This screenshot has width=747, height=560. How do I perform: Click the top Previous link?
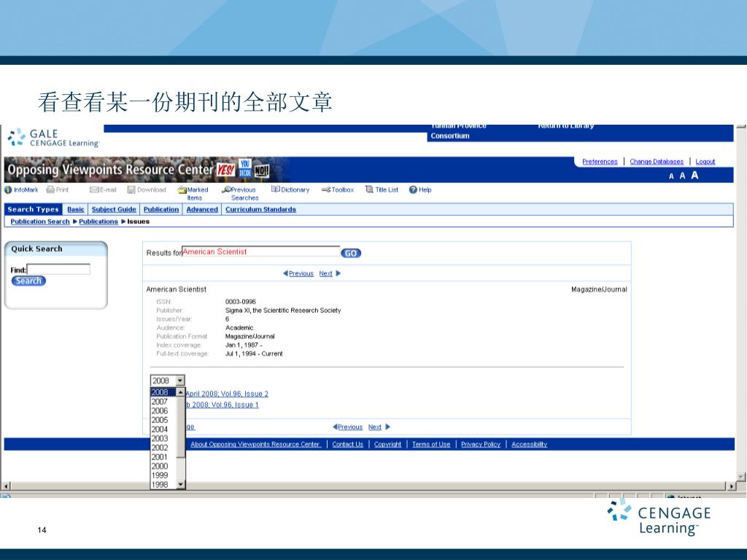[x=301, y=273]
